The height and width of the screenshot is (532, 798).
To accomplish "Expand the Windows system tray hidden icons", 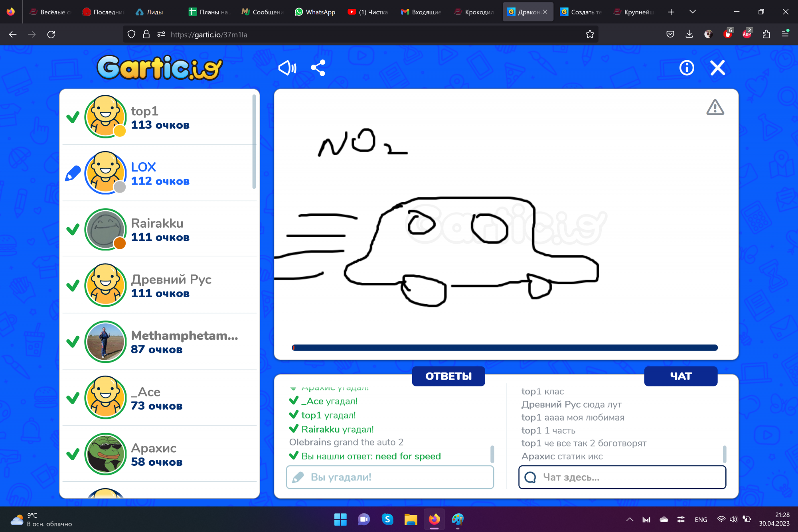I will tap(630, 519).
